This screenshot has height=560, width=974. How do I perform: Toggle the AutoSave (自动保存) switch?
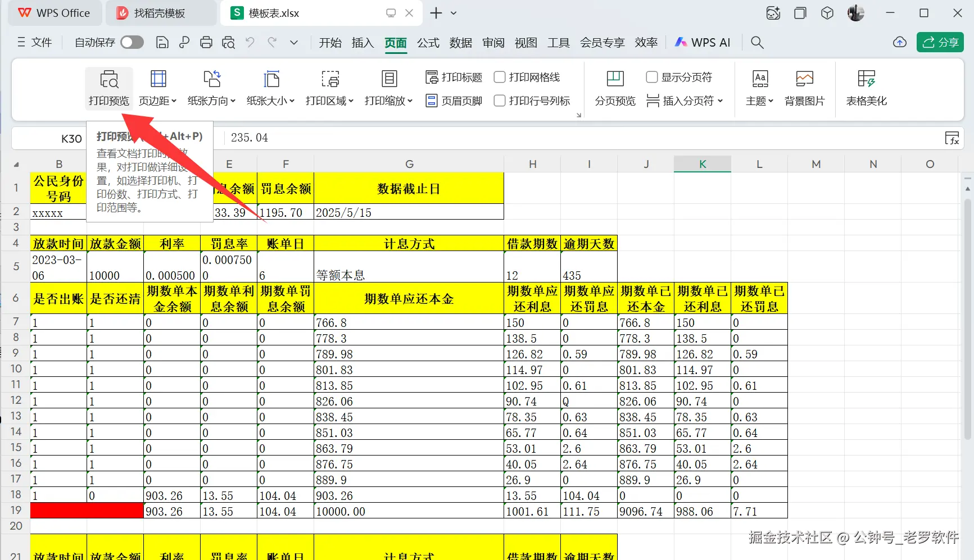[132, 42]
